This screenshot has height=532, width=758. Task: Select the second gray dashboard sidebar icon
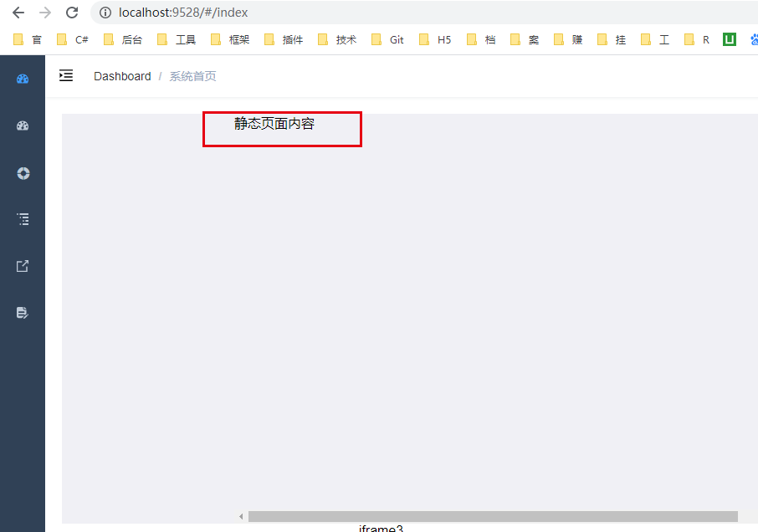(x=23, y=126)
